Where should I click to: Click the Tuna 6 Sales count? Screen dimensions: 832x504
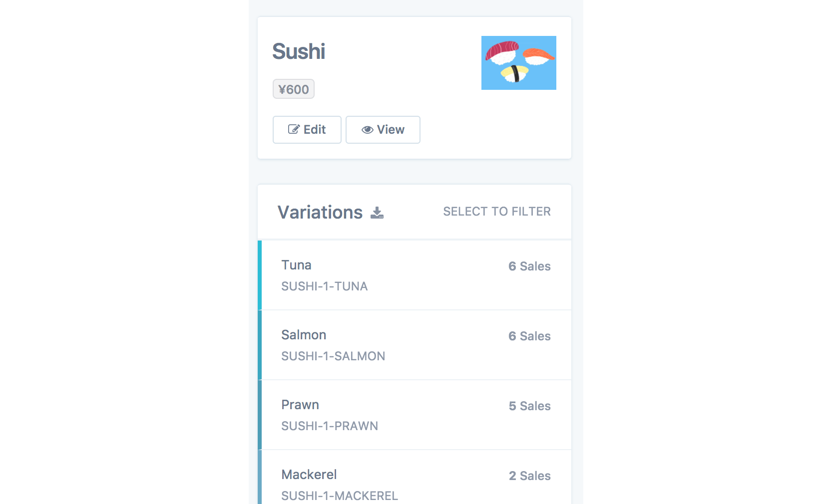click(529, 266)
